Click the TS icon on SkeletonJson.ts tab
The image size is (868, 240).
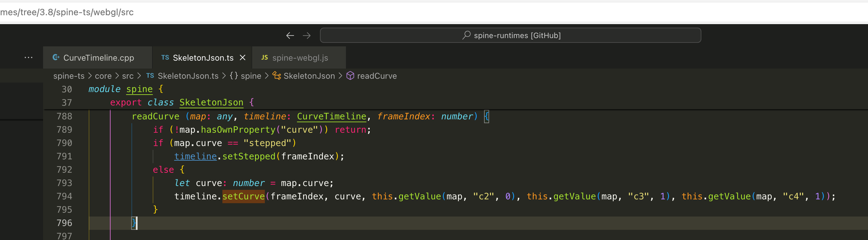pos(165,57)
